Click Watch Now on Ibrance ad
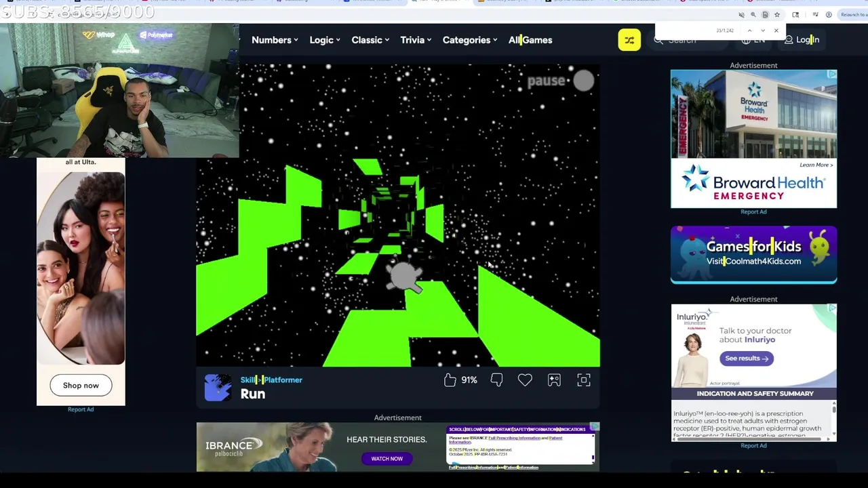This screenshot has width=868, height=488. 387,459
